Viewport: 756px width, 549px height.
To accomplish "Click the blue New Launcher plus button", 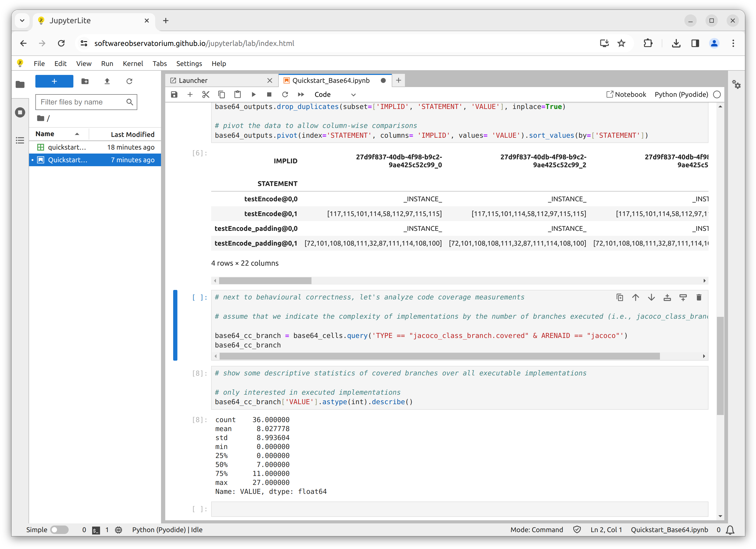I will tap(54, 81).
